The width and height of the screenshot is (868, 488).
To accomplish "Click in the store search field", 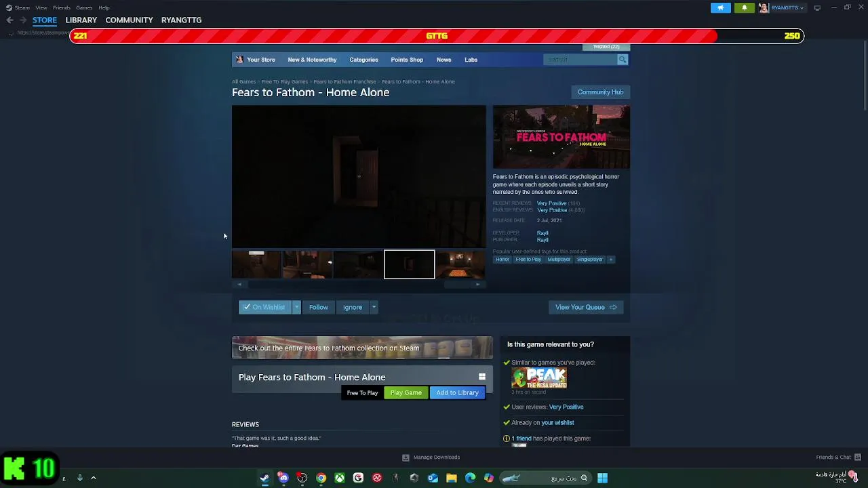I will click(x=580, y=60).
